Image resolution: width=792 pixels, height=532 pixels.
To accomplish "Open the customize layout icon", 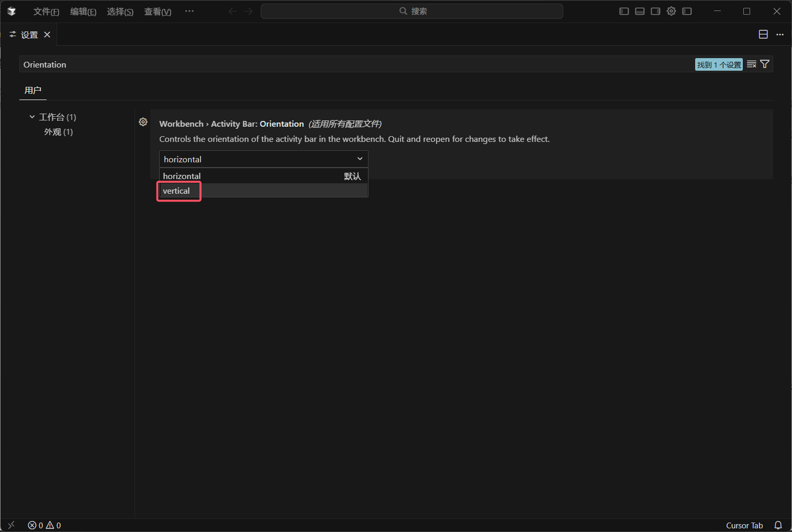I will click(x=686, y=11).
